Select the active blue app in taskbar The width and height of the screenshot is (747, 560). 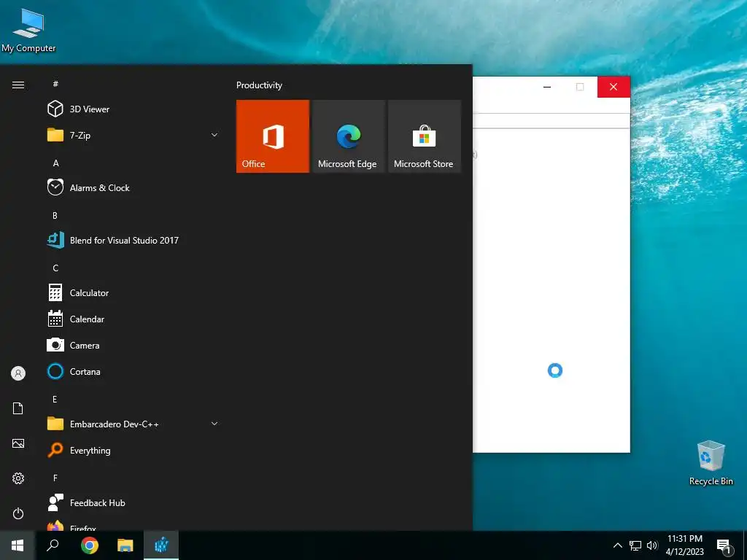[x=161, y=545]
